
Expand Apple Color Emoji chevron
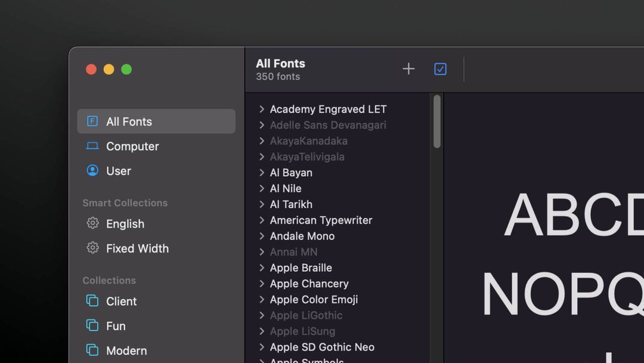pos(262,300)
